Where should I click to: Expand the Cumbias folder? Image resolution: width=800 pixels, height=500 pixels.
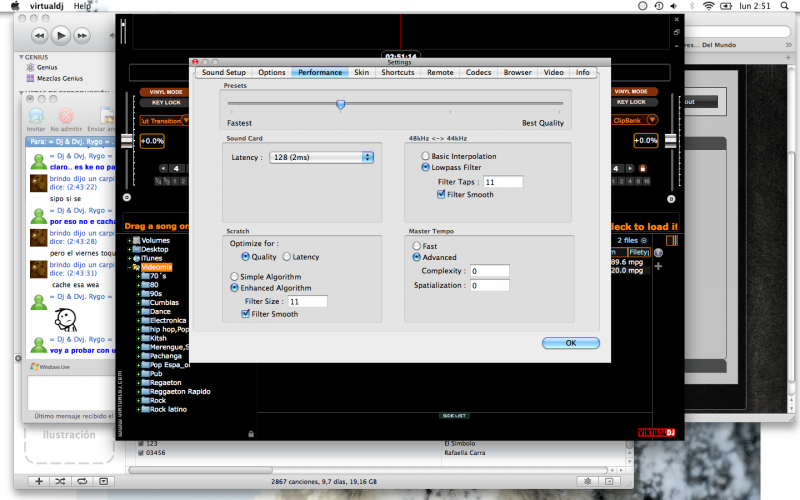click(x=138, y=303)
